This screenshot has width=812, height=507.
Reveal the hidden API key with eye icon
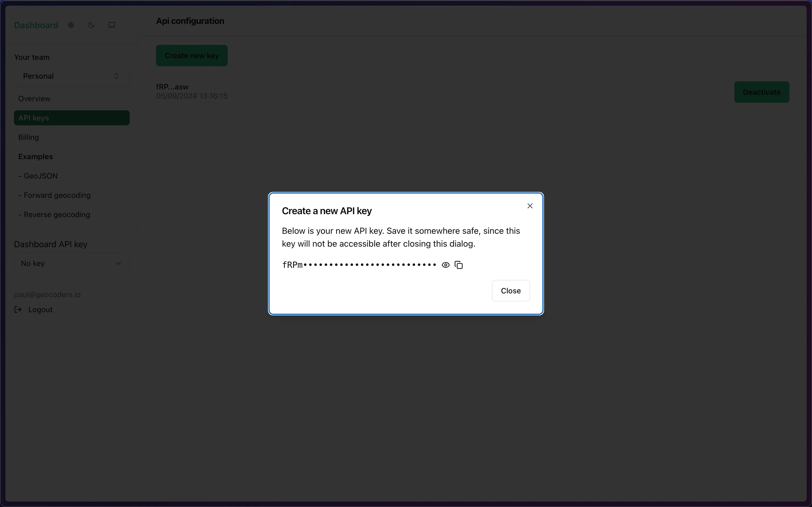pos(445,265)
